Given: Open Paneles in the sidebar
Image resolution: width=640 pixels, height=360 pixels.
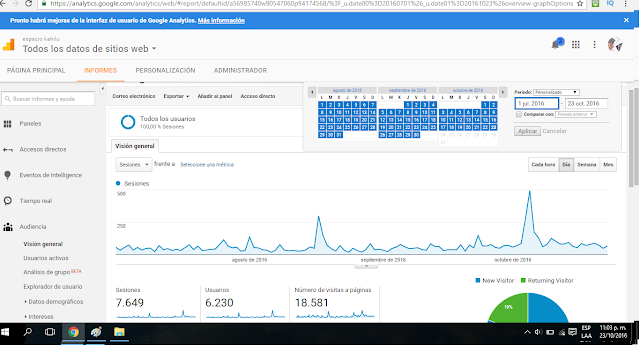Looking at the screenshot, I should pyautogui.click(x=30, y=124).
